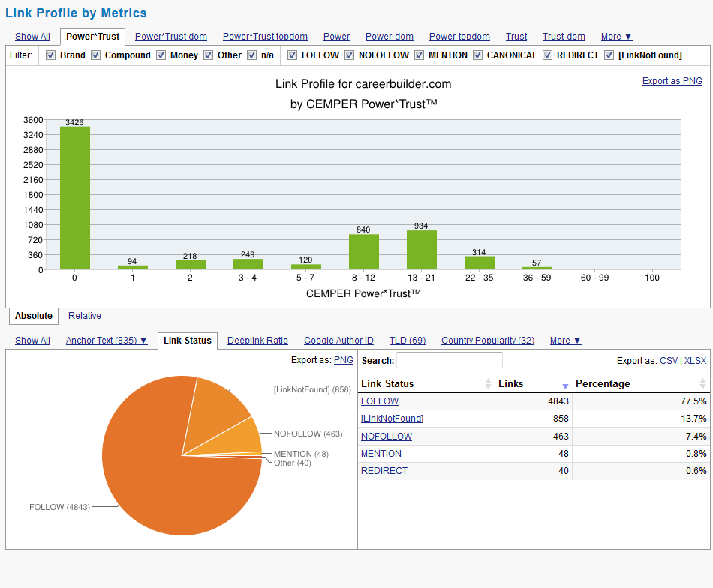Click the 13 - 21 bar with 934
The width and height of the screenshot is (713, 588).
click(422, 250)
